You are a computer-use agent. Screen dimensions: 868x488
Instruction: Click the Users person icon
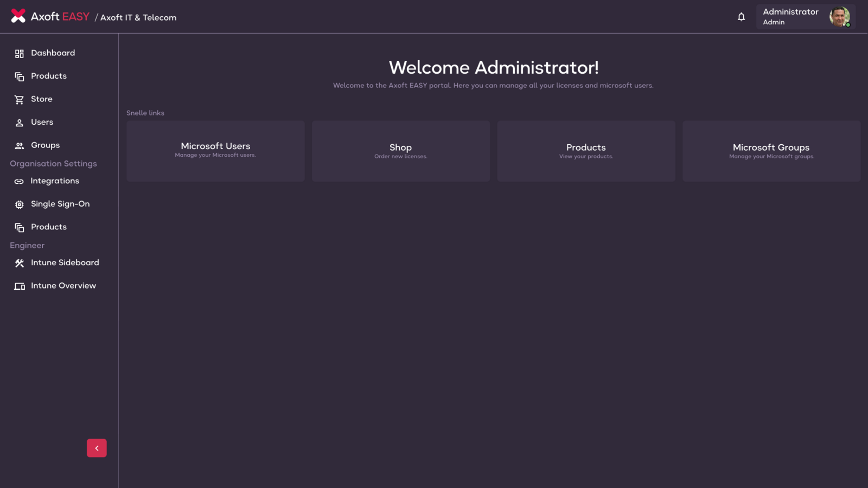click(x=20, y=123)
